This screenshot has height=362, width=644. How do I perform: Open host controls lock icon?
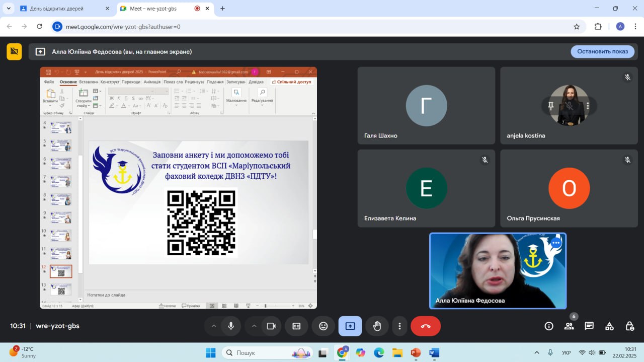point(629,326)
